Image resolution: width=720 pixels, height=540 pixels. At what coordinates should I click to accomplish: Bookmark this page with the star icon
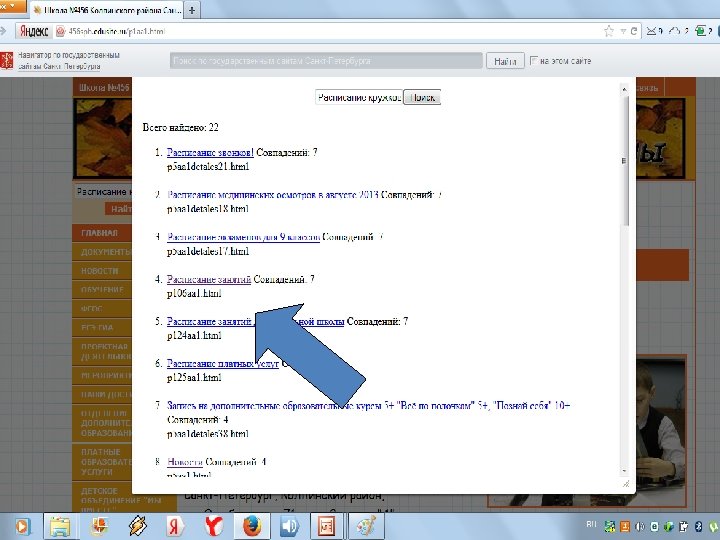pyautogui.click(x=609, y=31)
